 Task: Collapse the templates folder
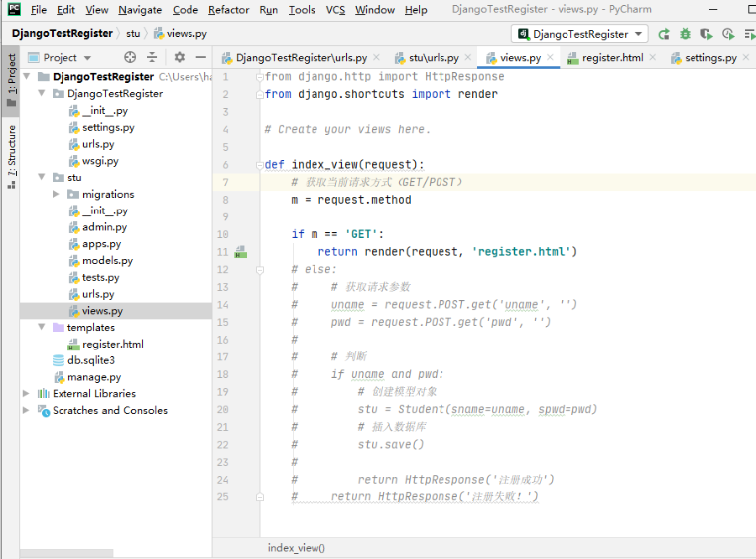(42, 327)
